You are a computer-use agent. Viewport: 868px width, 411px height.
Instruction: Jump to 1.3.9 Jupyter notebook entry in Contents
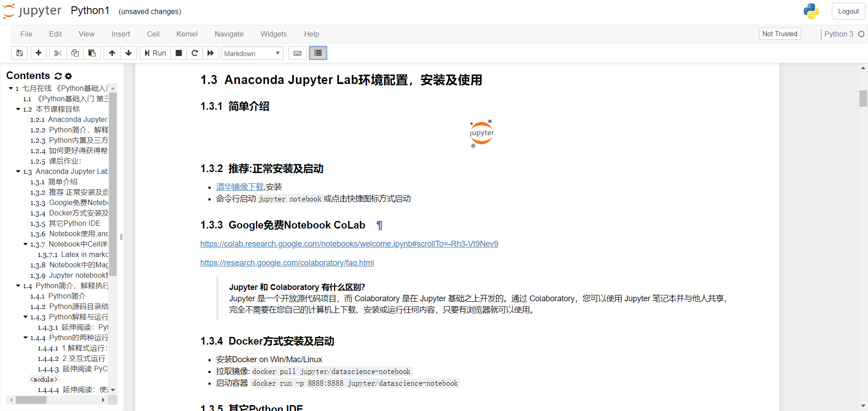coord(69,276)
